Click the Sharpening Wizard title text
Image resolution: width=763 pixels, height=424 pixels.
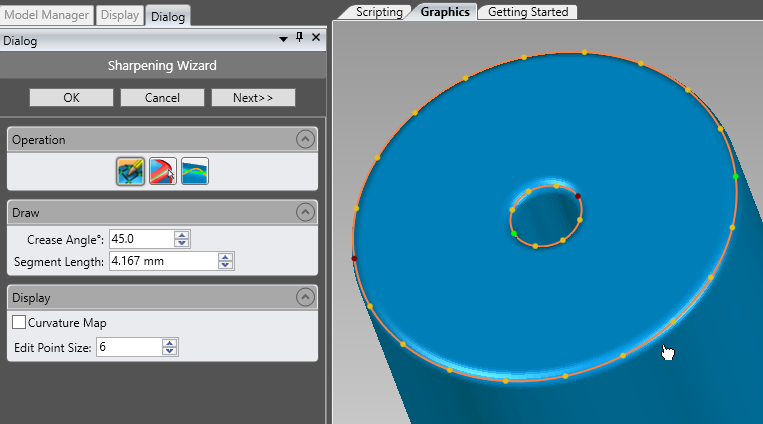[x=162, y=66]
